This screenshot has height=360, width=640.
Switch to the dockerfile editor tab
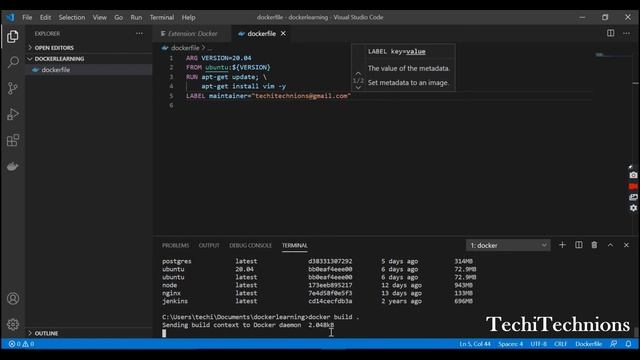point(262,33)
